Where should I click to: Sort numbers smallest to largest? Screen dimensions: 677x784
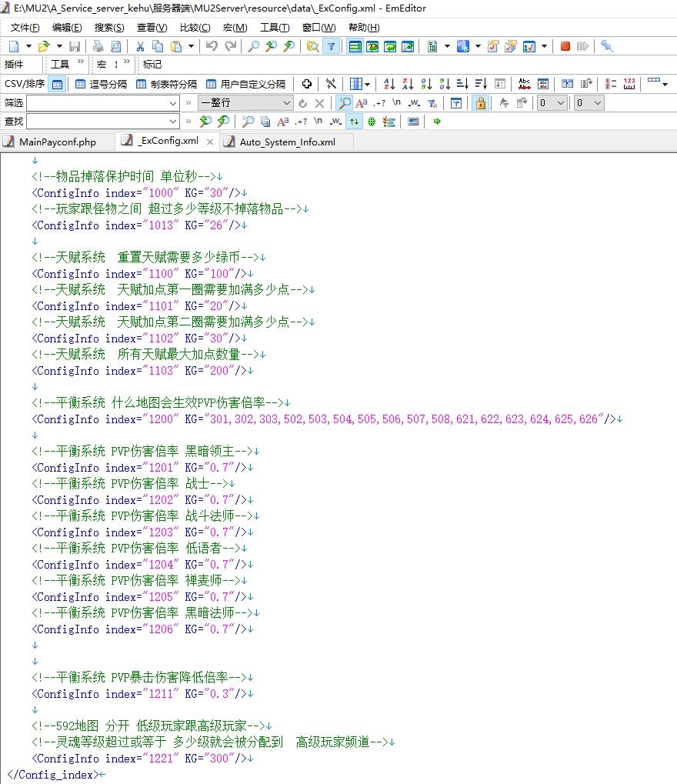(x=426, y=84)
